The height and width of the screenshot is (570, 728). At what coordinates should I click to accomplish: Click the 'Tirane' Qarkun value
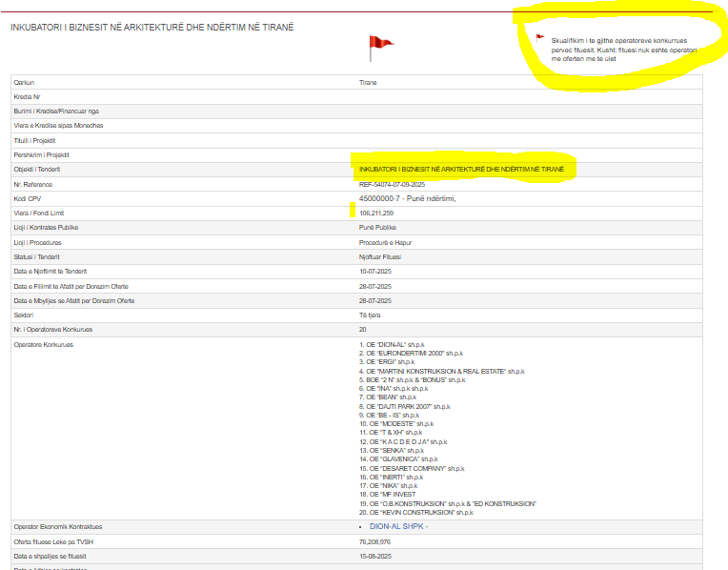click(368, 83)
